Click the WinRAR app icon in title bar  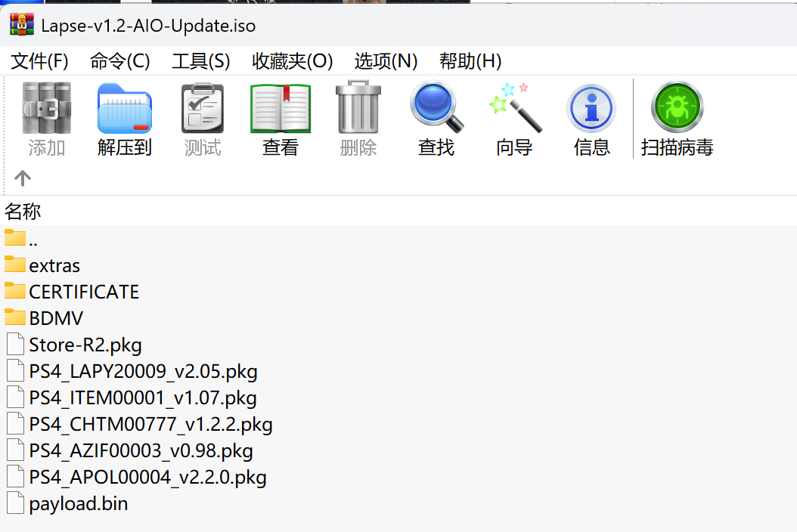coord(22,24)
